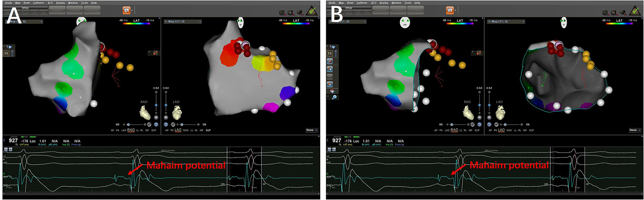This screenshot has height=200, width=644.
Task: Expand the None dropdown in panel A
Action: pyautogui.click(x=311, y=130)
